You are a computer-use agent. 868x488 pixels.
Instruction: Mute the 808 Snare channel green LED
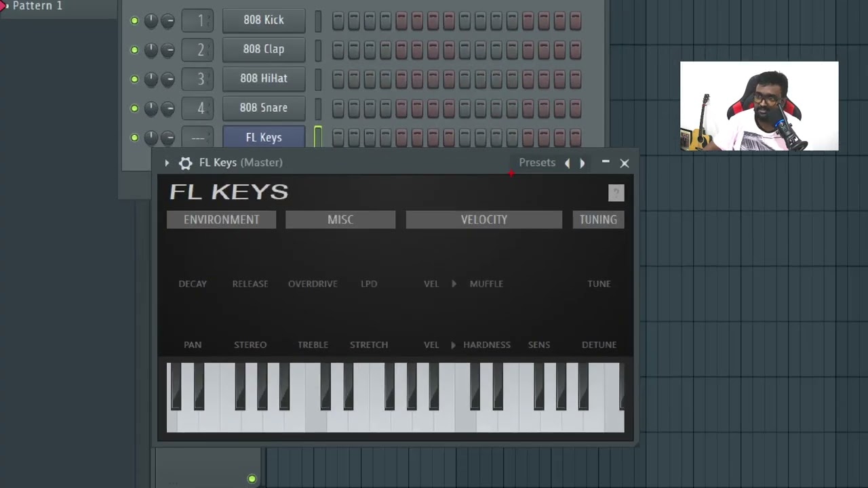pyautogui.click(x=134, y=108)
